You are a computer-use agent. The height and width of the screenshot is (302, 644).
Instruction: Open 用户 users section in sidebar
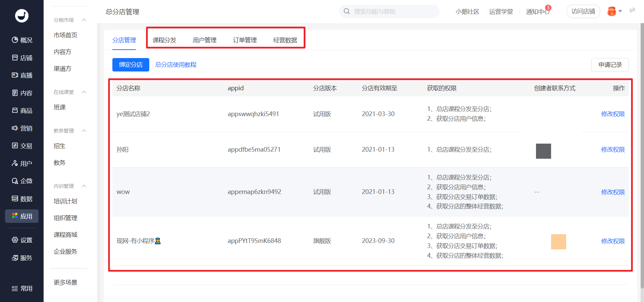22,163
